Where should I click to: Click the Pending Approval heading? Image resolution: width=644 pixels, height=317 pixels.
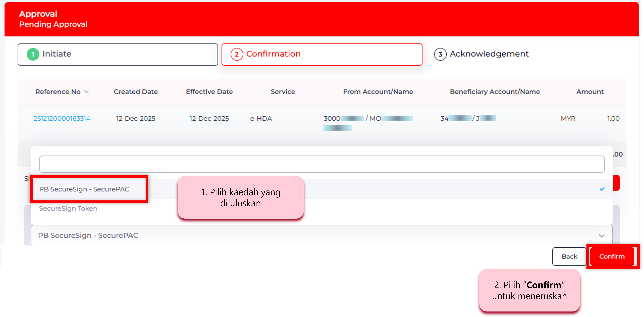pos(53,24)
